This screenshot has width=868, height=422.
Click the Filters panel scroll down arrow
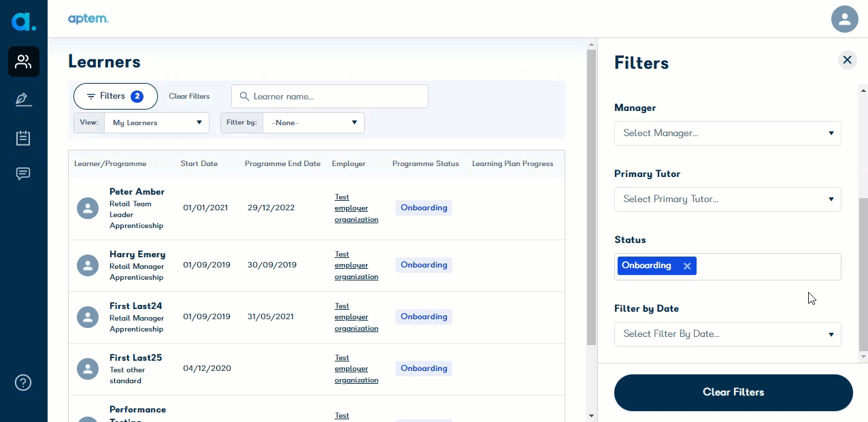[x=863, y=357]
